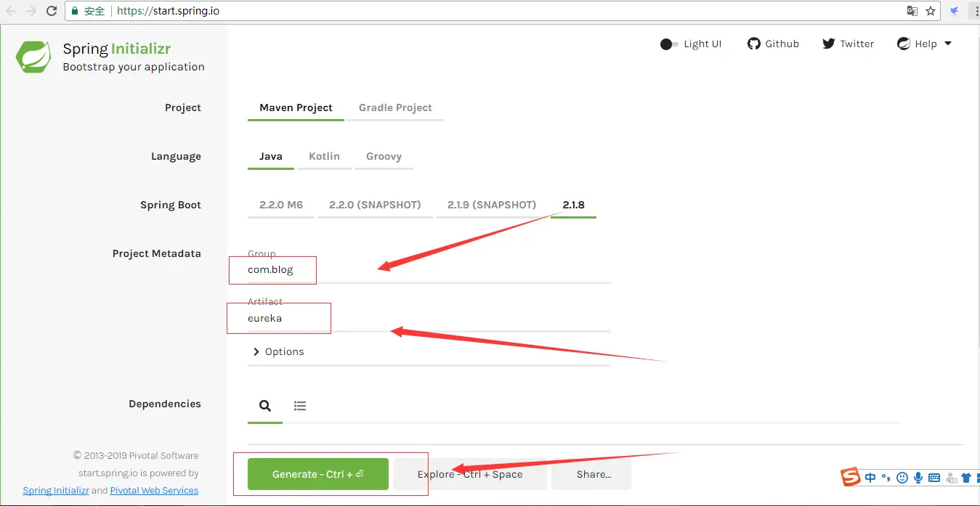Click the IME microphone voice input
Viewport: 980px width, 506px height.
(x=918, y=478)
